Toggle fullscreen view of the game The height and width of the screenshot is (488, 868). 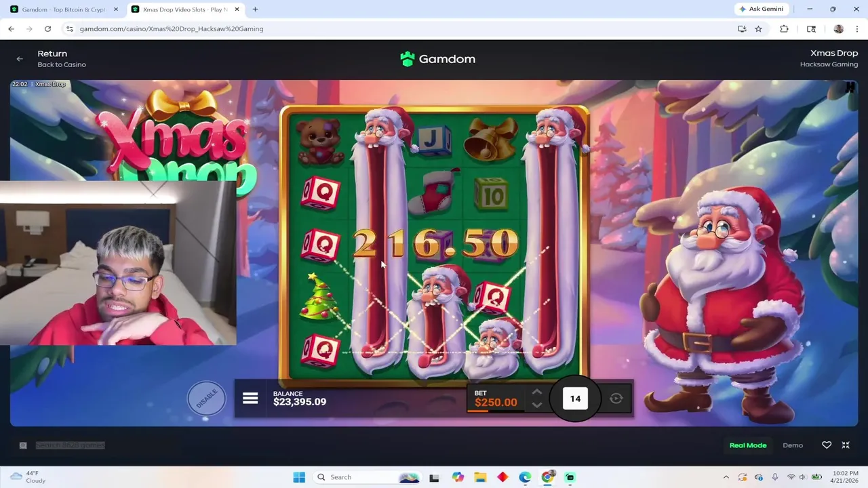(x=846, y=445)
